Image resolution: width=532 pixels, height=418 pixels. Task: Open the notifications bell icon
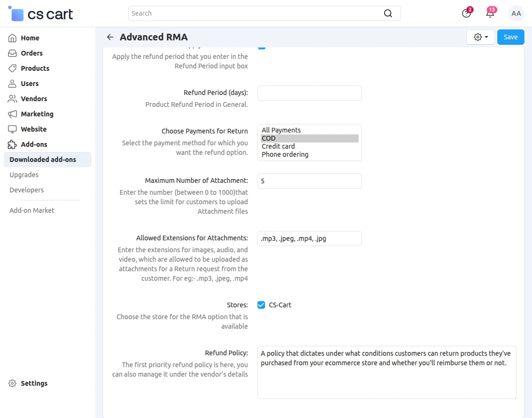(x=490, y=13)
